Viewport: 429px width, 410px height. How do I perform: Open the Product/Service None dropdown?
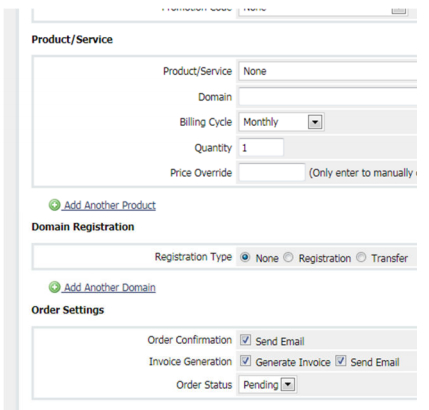coord(328,71)
